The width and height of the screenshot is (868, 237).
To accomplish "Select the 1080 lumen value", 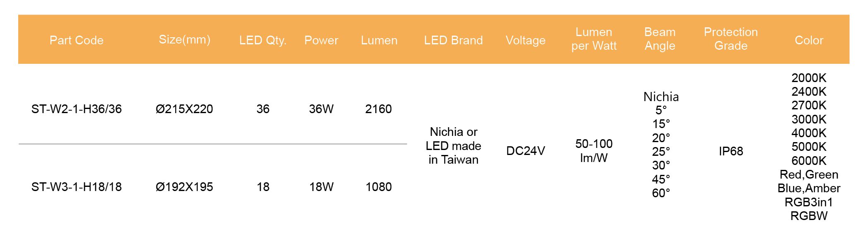I will point(378,187).
